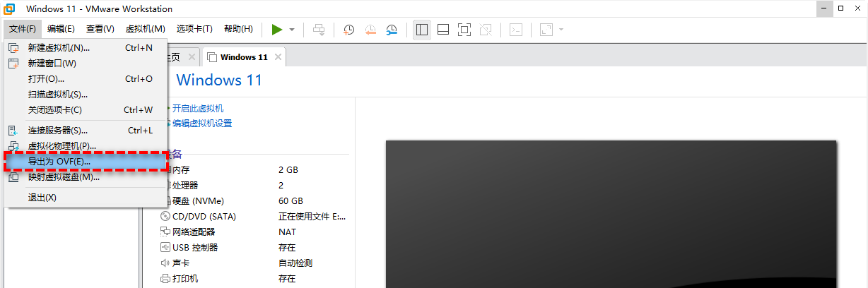This screenshot has width=868, height=288.
Task: Select CD/DVD (SATA) device row
Action: (204, 216)
